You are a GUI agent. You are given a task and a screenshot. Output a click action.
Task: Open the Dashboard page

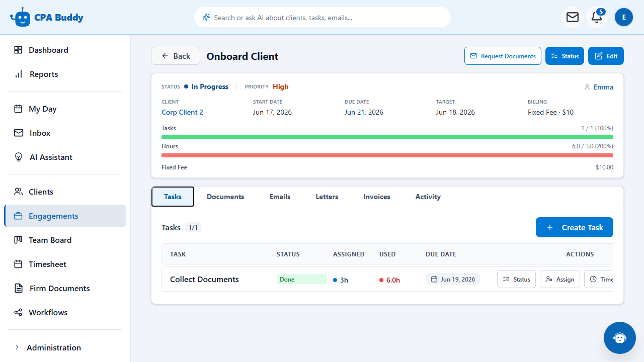click(x=65, y=50)
